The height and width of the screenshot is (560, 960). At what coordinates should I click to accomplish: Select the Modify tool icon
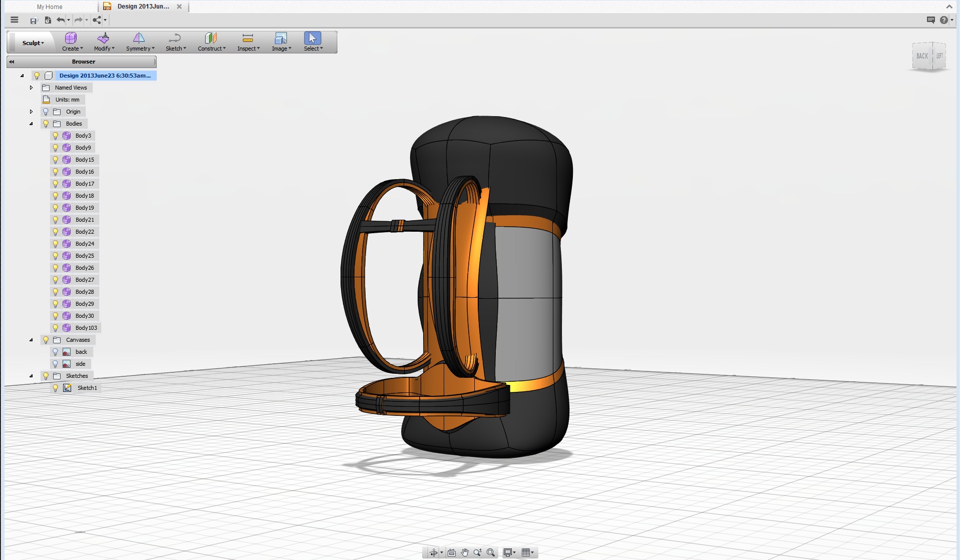pyautogui.click(x=104, y=42)
